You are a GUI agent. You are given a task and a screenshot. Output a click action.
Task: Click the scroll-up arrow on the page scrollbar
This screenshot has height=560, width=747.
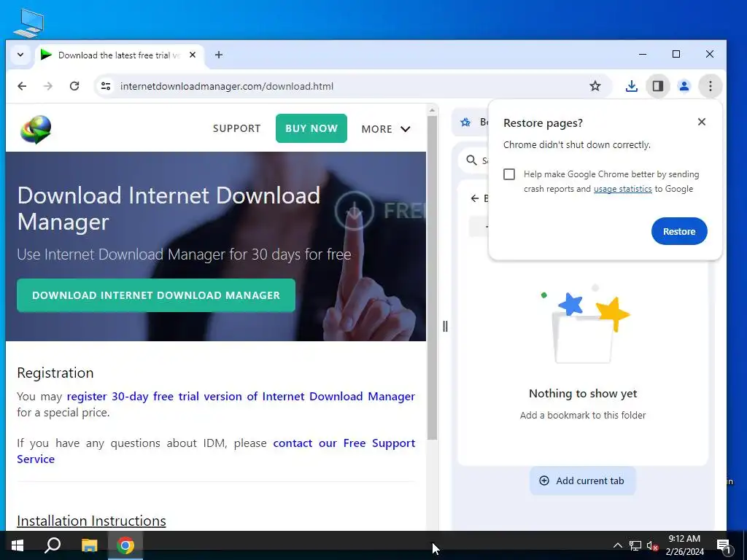click(x=432, y=111)
